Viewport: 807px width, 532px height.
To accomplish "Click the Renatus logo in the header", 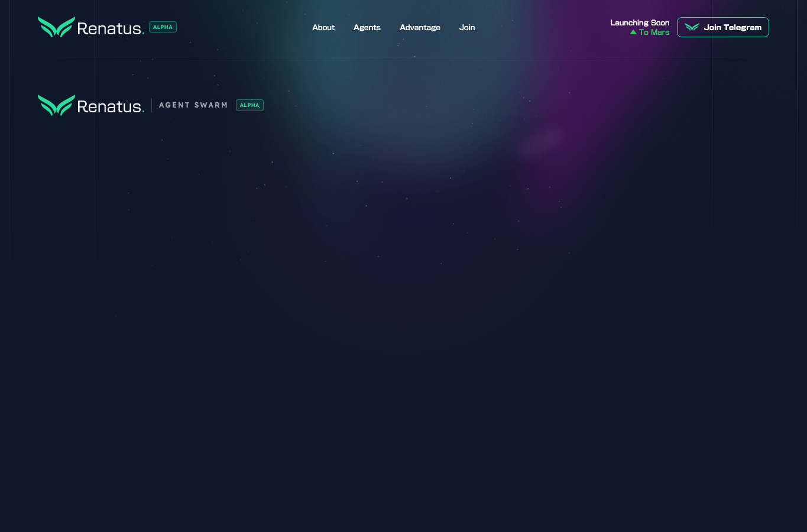I will (91, 27).
